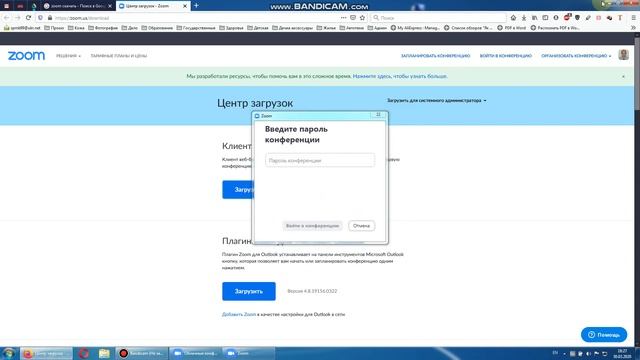Click the Zoom logo
The image size is (640, 360).
pos(27,56)
